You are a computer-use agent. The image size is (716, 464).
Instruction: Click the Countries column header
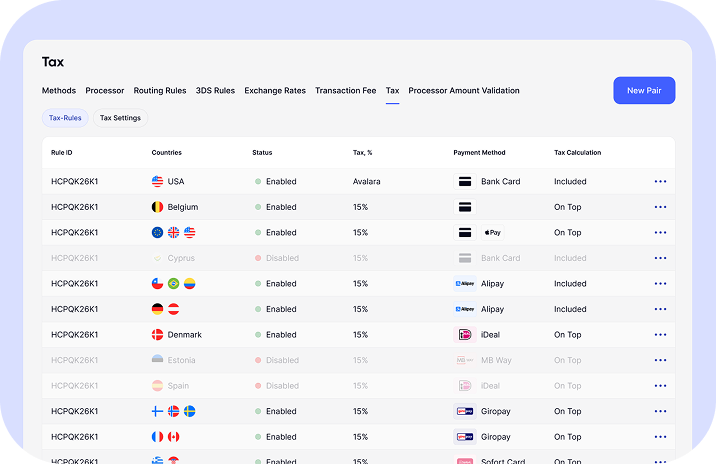coord(167,153)
